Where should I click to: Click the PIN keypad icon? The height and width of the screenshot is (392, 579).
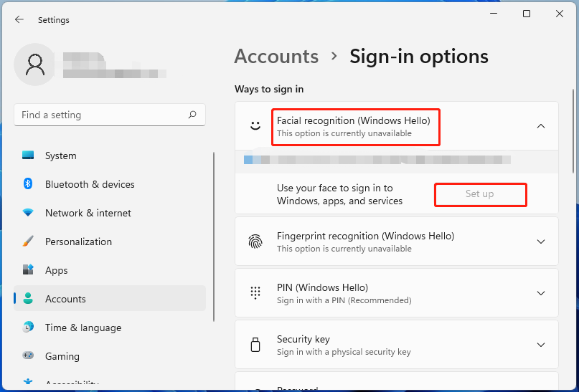255,293
